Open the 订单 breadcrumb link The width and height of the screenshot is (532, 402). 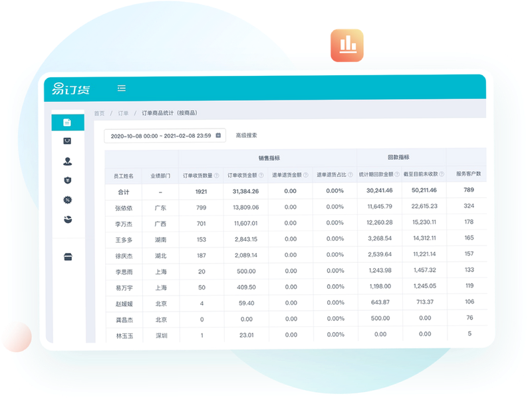tap(123, 113)
